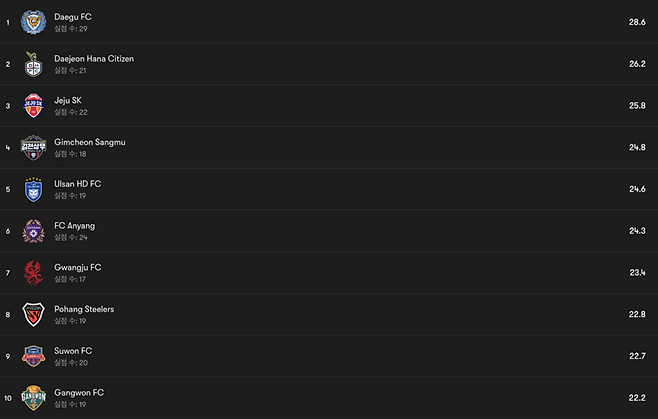Open the Daegu FC team name link
The width and height of the screenshot is (658, 419).
[73, 17]
